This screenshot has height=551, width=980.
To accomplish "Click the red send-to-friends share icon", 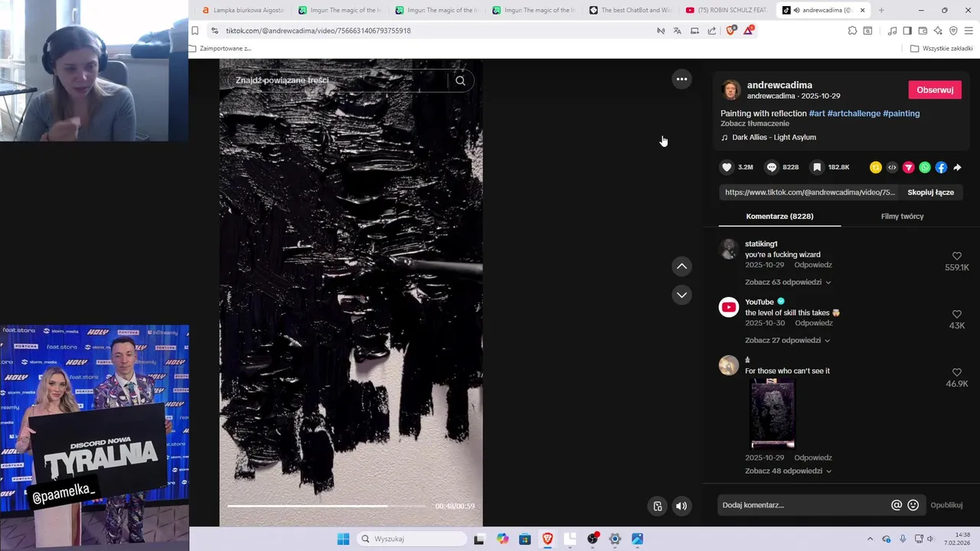I will tap(908, 167).
